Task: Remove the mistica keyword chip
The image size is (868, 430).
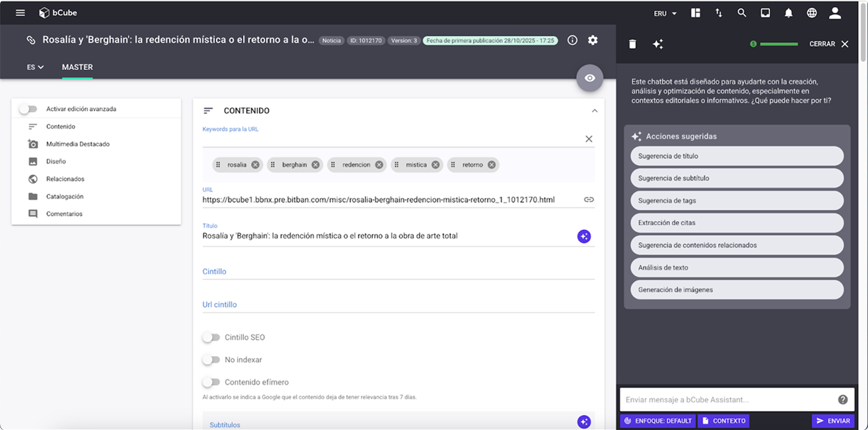Action: coord(435,165)
